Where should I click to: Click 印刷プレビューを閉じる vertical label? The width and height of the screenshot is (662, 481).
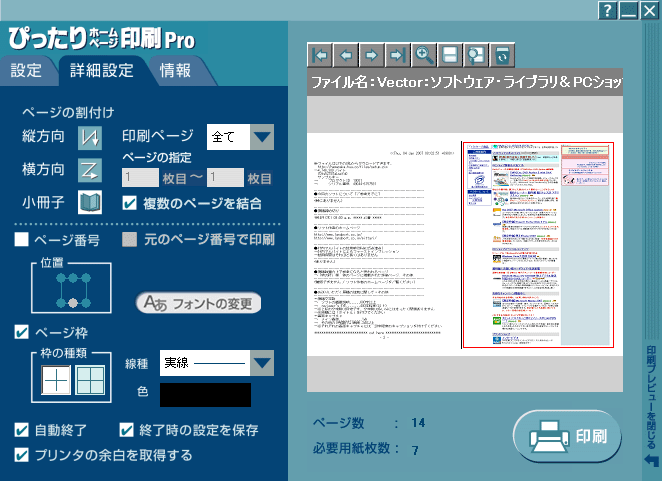pos(651,397)
